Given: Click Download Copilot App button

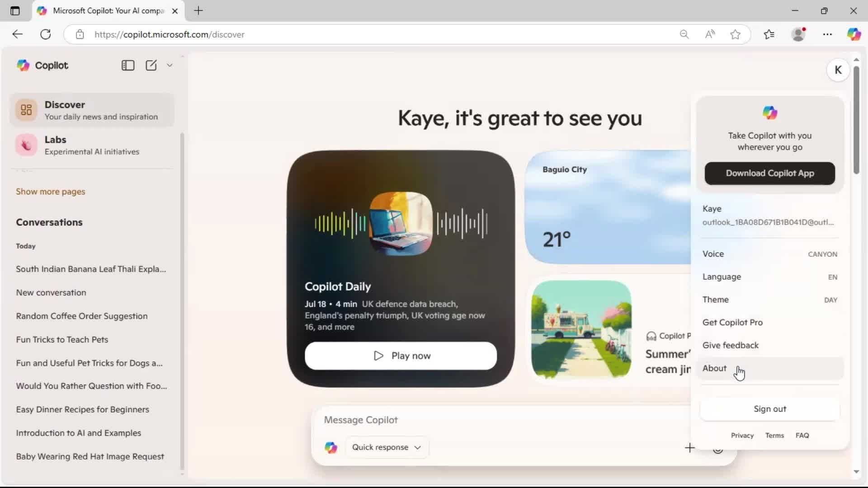Looking at the screenshot, I should coord(769,174).
